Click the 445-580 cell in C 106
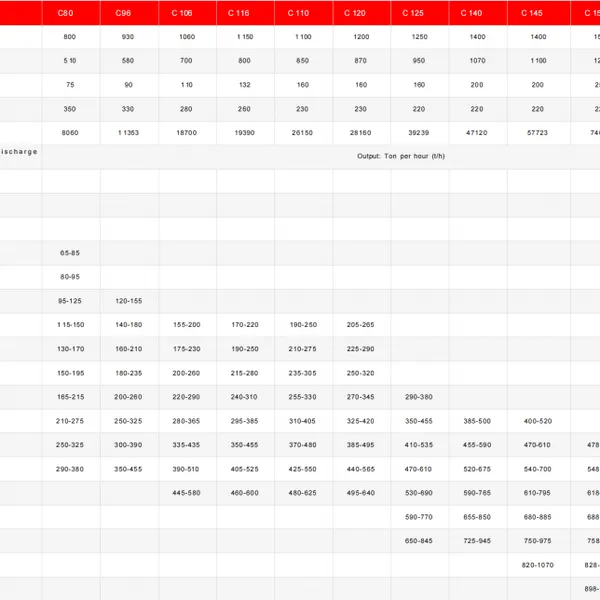The height and width of the screenshot is (600, 600). [186, 493]
